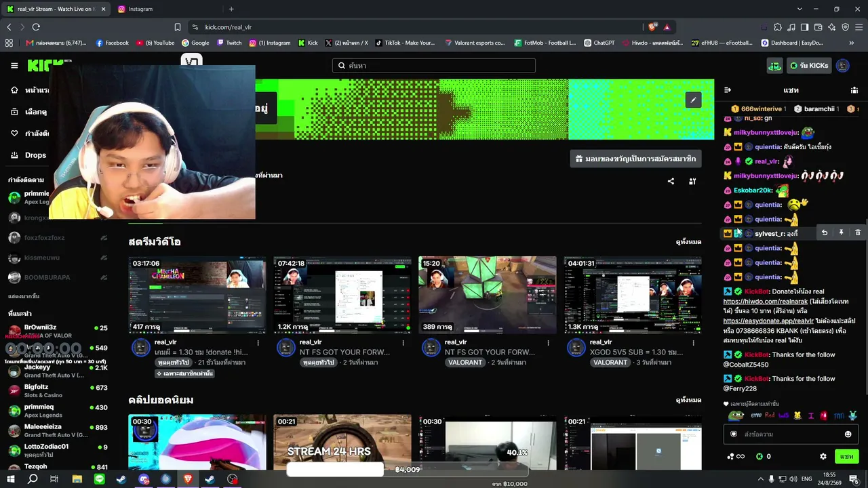Select the real_vlr Stream browser tab
Viewport: 868px width, 488px height.
point(56,9)
